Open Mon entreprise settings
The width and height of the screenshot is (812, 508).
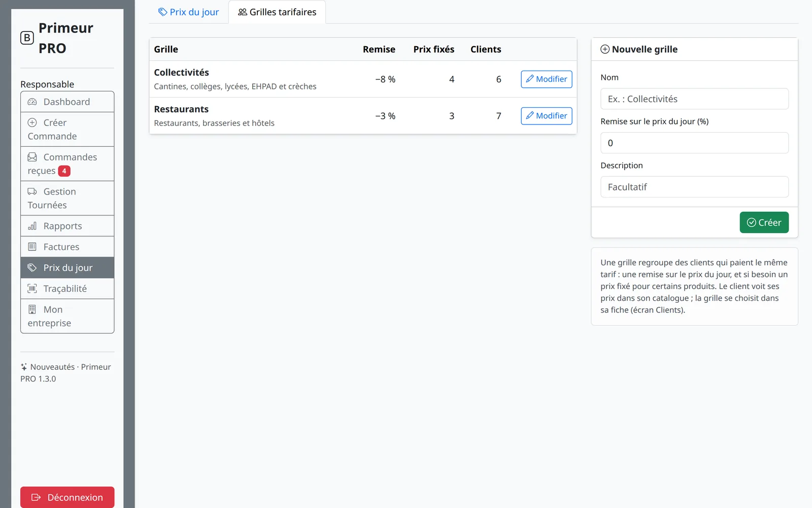[x=67, y=316]
